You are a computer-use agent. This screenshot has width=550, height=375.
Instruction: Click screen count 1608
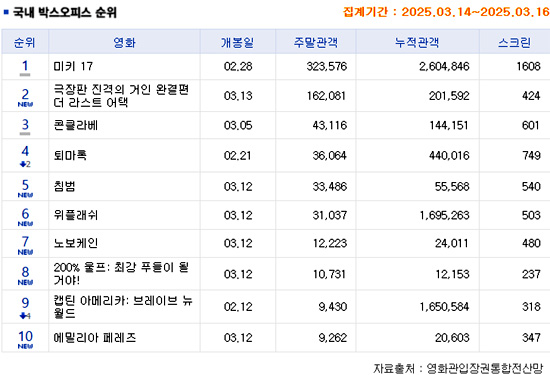coord(528,66)
